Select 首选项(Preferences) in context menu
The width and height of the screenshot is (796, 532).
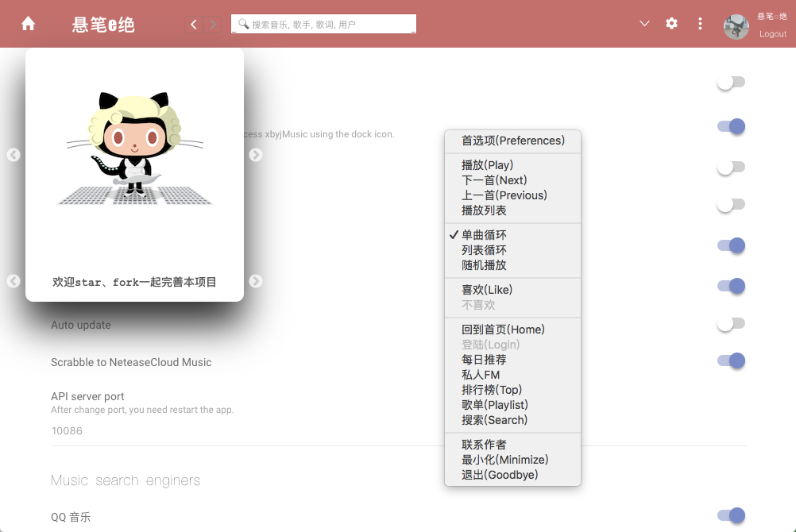click(x=512, y=141)
